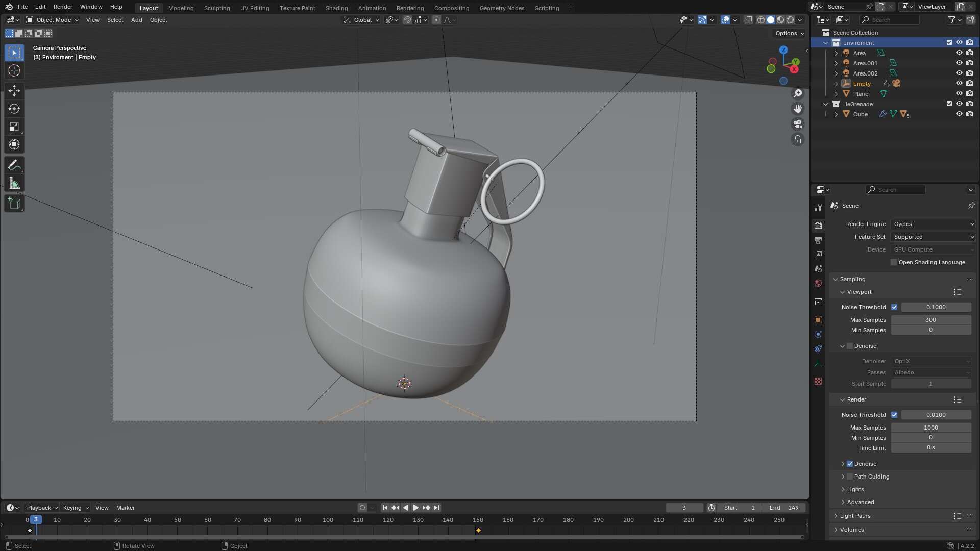Click the outliner filter funnel icon
The width and height of the screenshot is (980, 551).
(951, 20)
